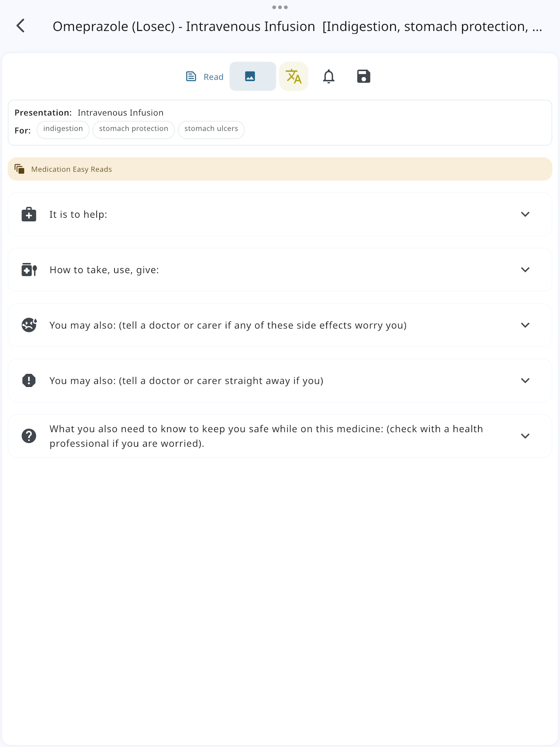Tap the question mark icon

(x=29, y=436)
